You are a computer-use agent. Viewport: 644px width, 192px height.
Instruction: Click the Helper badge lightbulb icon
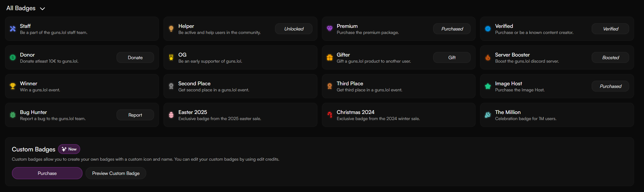click(x=171, y=29)
